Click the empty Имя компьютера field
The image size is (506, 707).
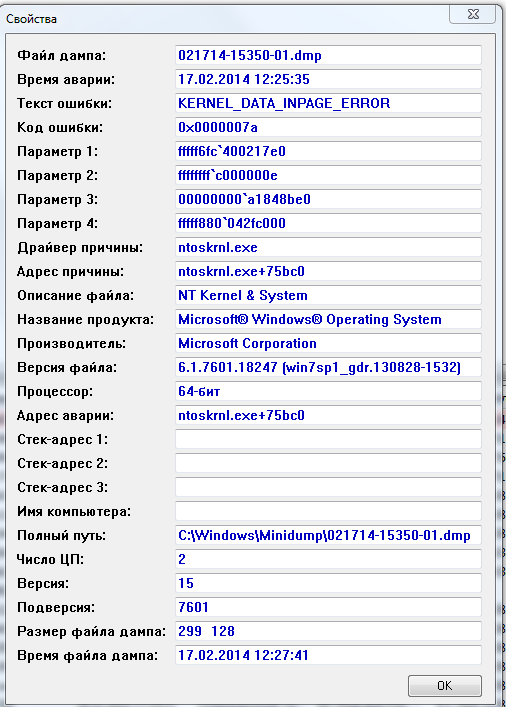click(328, 511)
